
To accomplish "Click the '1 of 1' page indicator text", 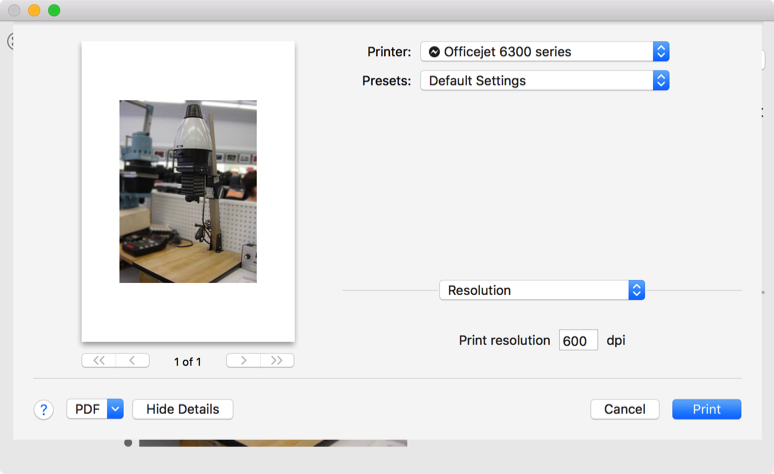I will point(188,362).
